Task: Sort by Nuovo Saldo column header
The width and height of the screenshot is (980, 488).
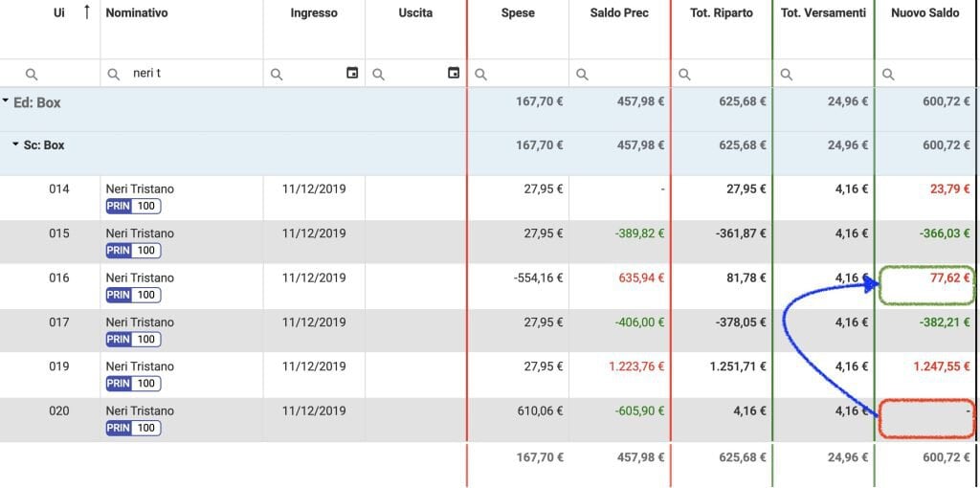Action: pyautogui.click(x=924, y=13)
